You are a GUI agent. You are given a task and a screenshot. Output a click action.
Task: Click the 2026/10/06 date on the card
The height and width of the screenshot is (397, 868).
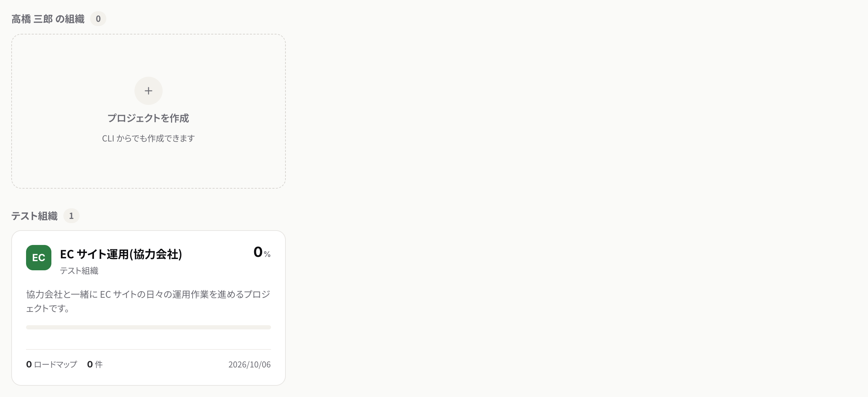coord(250,365)
